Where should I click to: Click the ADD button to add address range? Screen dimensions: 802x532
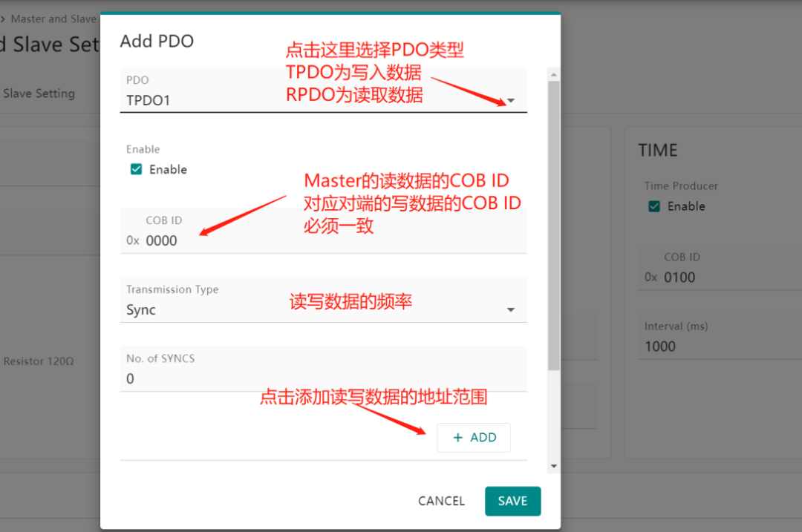point(474,438)
